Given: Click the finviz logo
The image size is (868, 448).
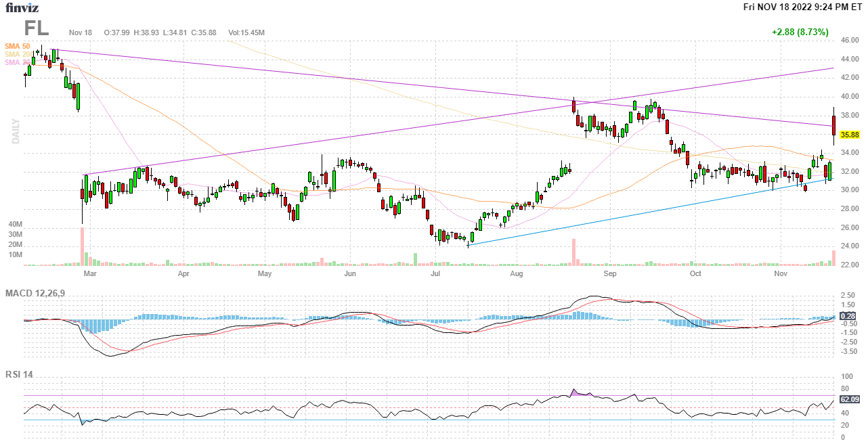Looking at the screenshot, I should (x=22, y=8).
